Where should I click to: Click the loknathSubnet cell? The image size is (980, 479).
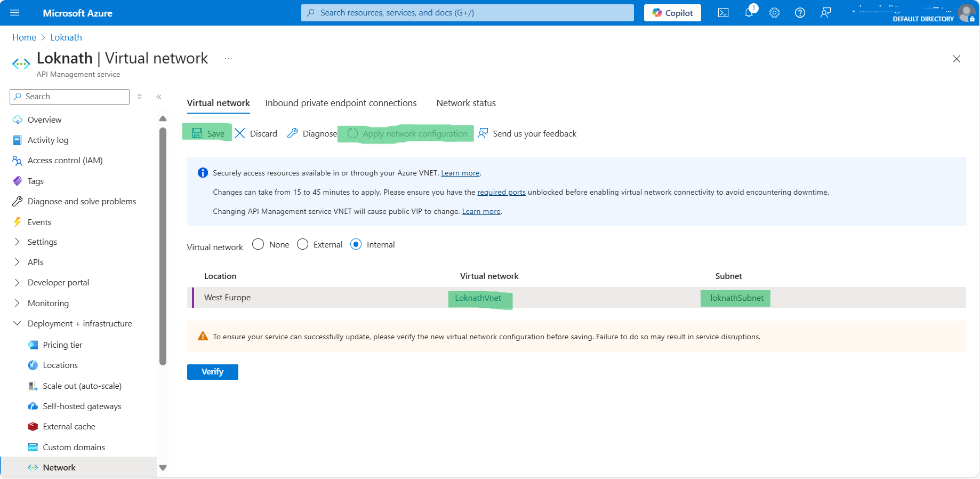click(737, 298)
